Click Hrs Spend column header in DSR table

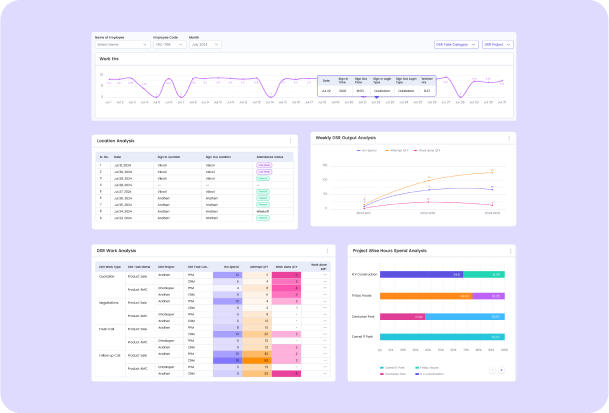click(x=232, y=267)
